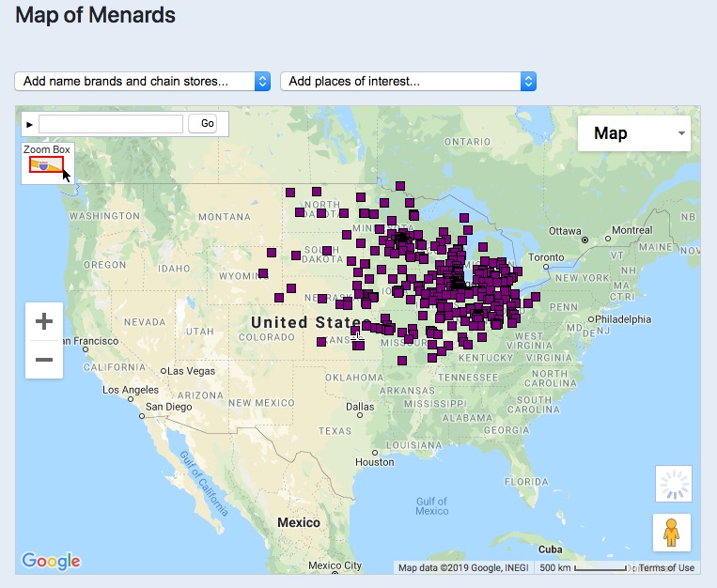Click the purple marker nearest the Wyoming label
The width and height of the screenshot is (717, 588).
[263, 274]
